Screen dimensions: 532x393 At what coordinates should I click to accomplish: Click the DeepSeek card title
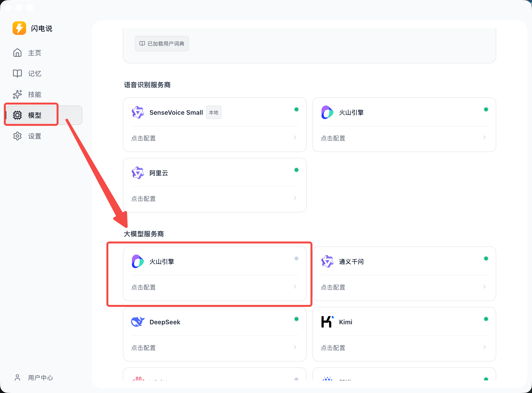click(x=165, y=322)
